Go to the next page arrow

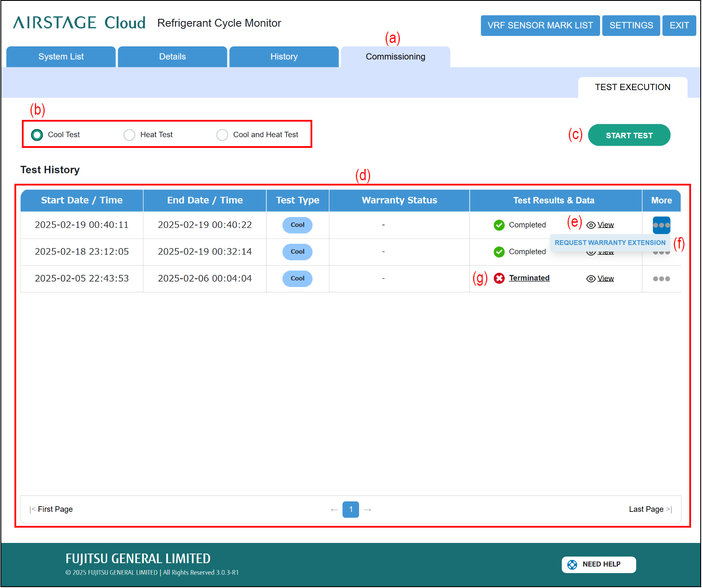tap(367, 510)
